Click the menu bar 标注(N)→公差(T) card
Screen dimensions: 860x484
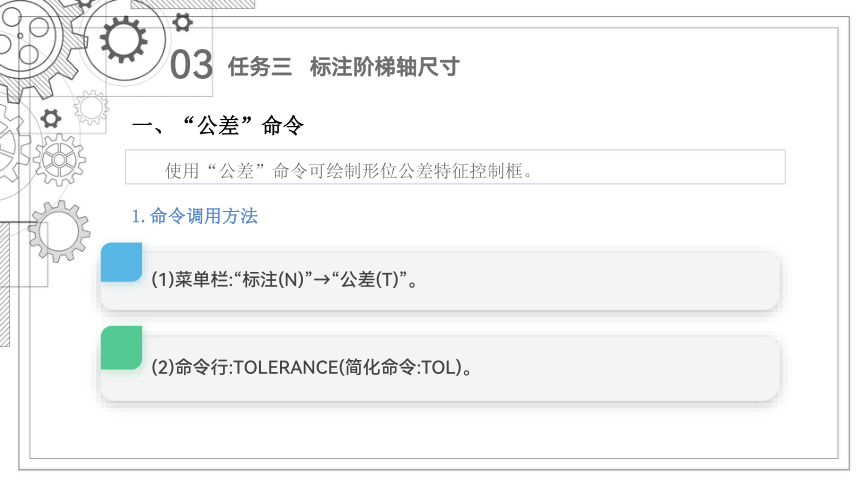click(440, 280)
